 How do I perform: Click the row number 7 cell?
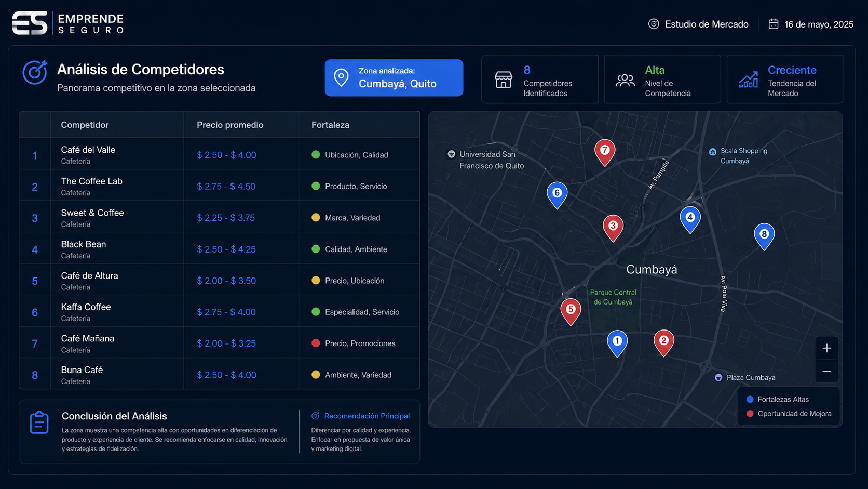(35, 343)
